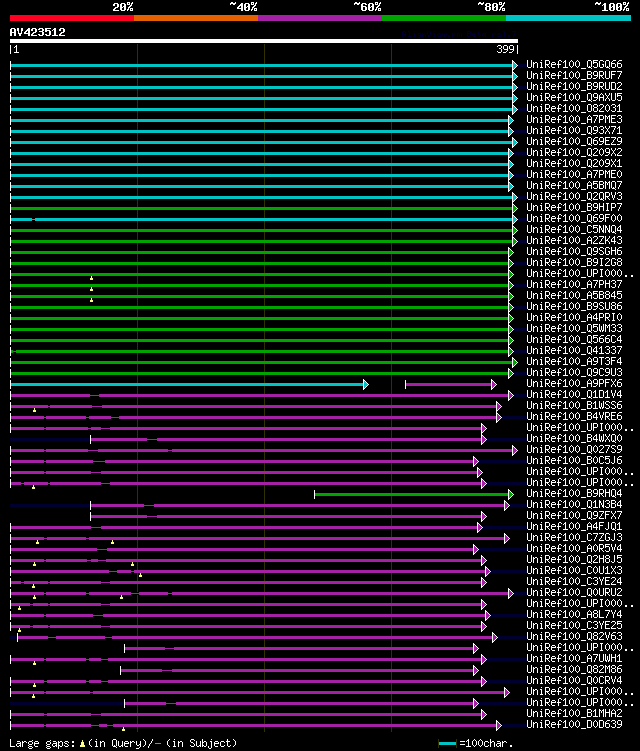Select the UniRef100_A4FJQ1 label
This screenshot has width=640, height=751.
pyautogui.click(x=574, y=526)
